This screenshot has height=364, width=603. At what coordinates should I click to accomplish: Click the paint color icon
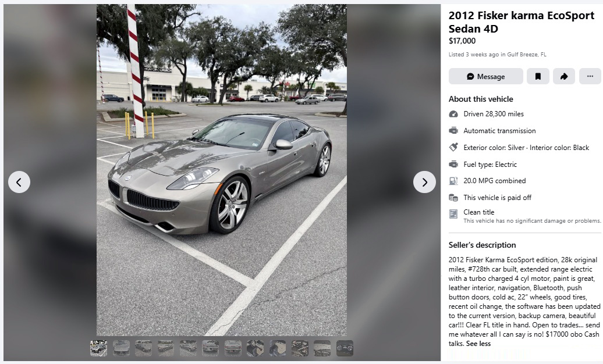[x=453, y=147]
